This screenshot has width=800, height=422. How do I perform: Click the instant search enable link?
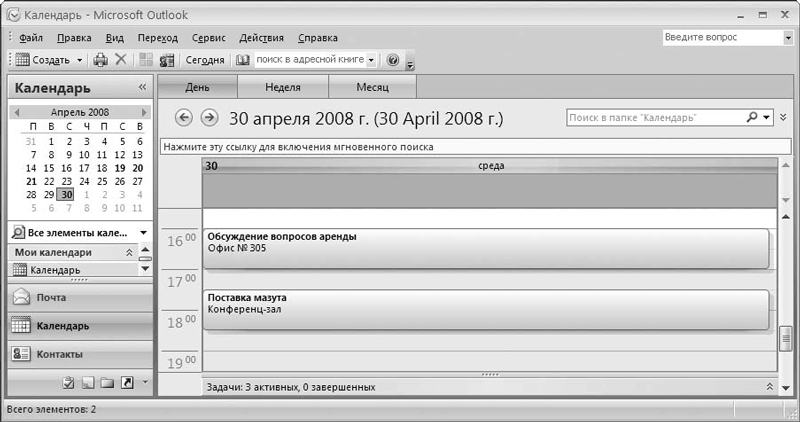299,147
